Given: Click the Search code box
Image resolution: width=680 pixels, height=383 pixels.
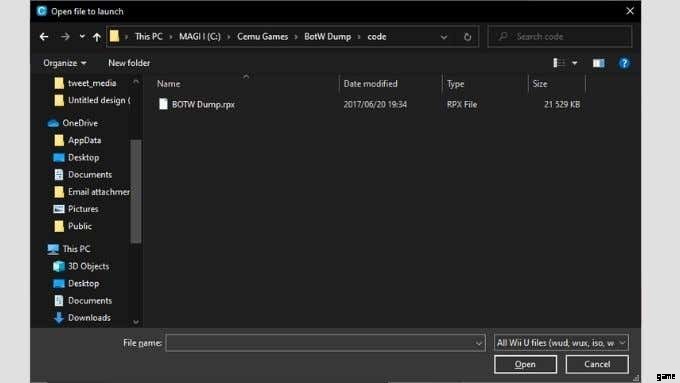Looking at the screenshot, I should click(560, 36).
